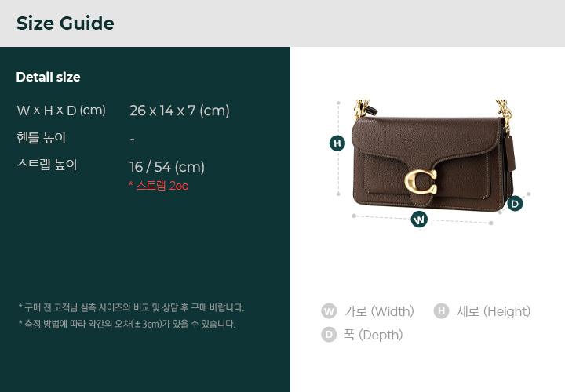Click the 폭 (Depth) legend text
Screen dimensions: 565x392
[x=373, y=335]
